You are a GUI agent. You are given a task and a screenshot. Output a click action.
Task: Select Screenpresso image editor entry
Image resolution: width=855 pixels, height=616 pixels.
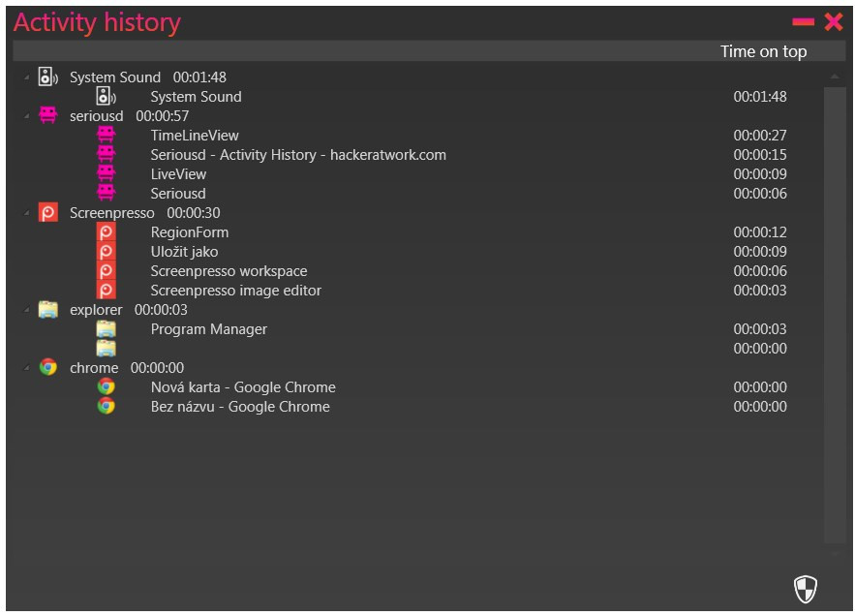tap(235, 291)
